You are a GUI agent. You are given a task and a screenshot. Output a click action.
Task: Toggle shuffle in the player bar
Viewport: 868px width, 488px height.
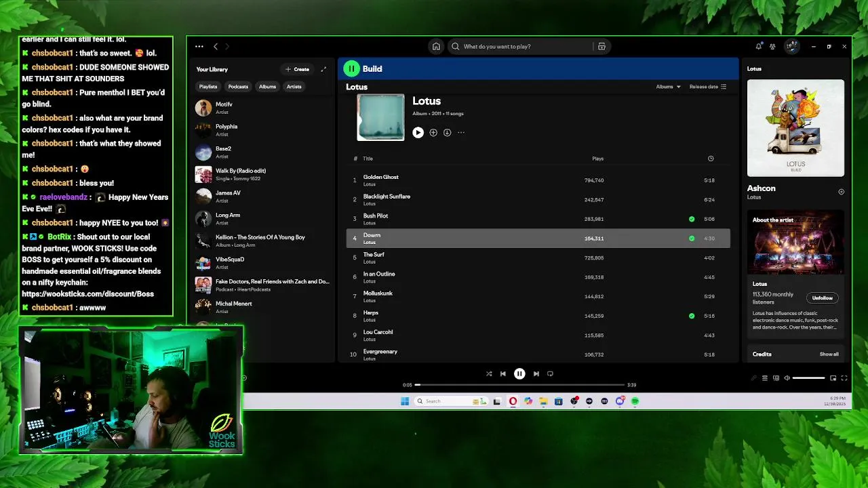(489, 373)
